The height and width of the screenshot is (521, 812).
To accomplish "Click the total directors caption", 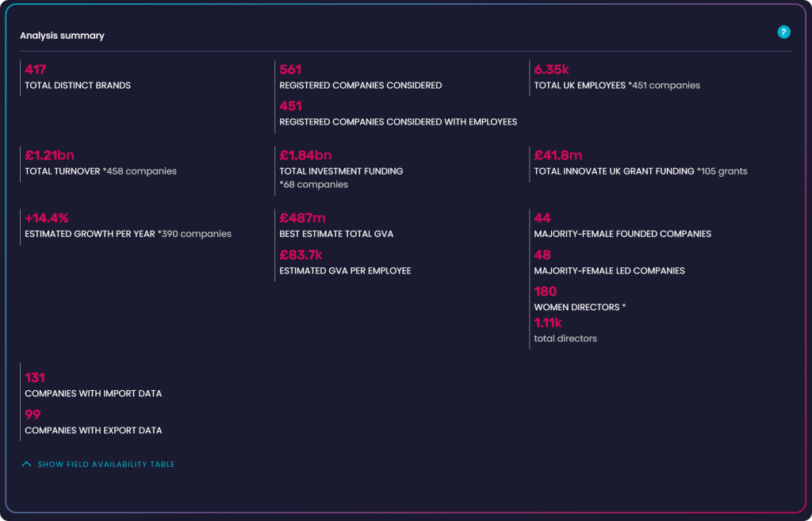I will point(565,339).
